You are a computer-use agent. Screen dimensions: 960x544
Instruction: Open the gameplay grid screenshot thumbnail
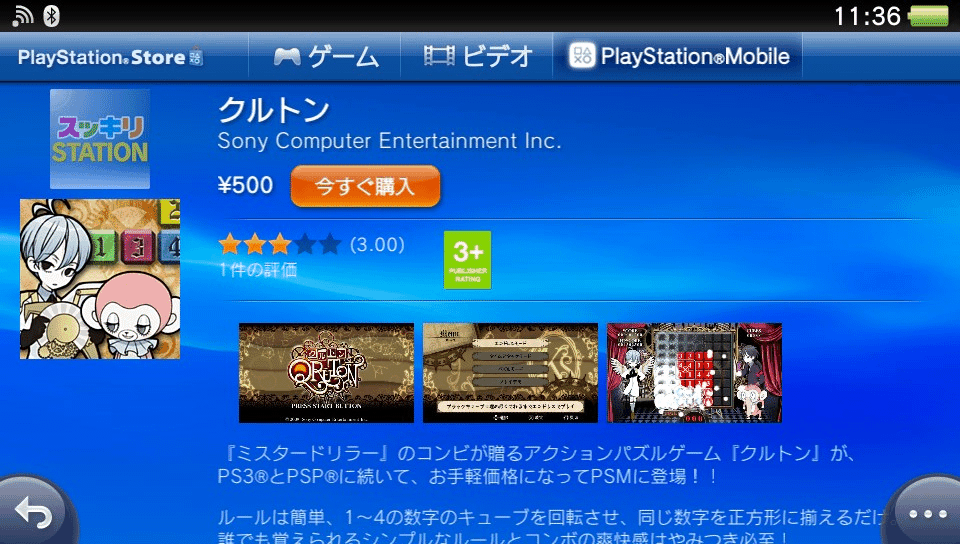tap(694, 373)
